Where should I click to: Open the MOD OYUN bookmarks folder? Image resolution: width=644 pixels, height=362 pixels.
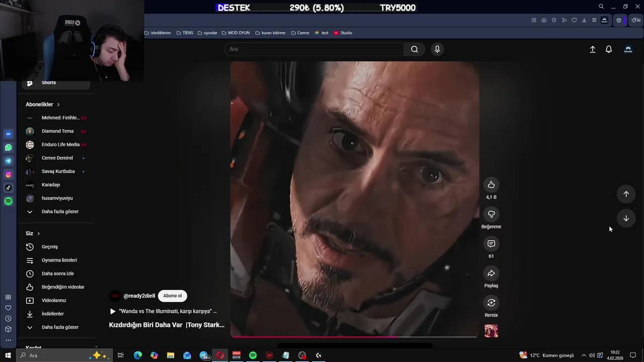[235, 33]
